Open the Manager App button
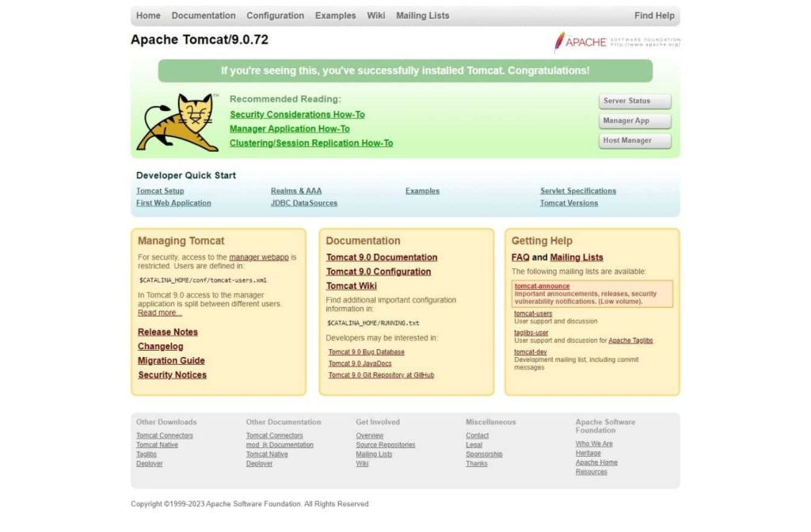811x532 pixels. (x=635, y=121)
